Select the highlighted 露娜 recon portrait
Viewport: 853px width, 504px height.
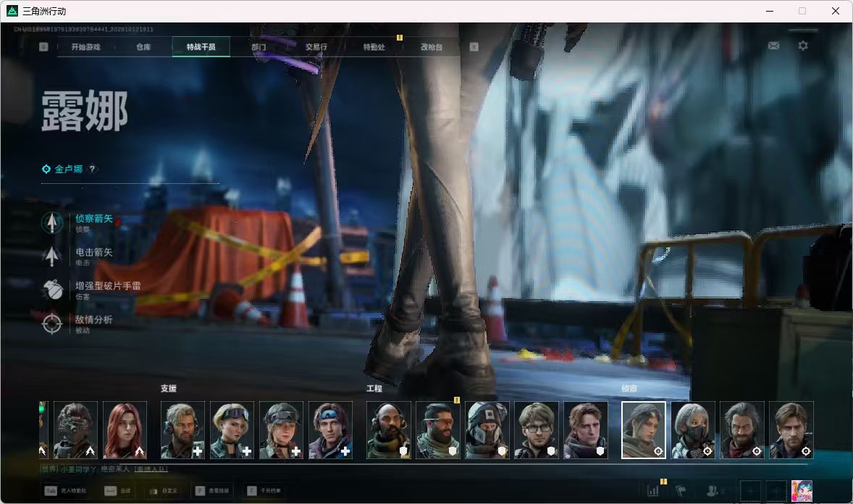[644, 430]
